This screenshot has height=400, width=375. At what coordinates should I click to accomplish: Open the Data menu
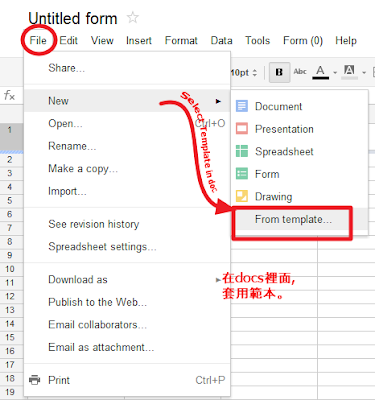pos(221,41)
